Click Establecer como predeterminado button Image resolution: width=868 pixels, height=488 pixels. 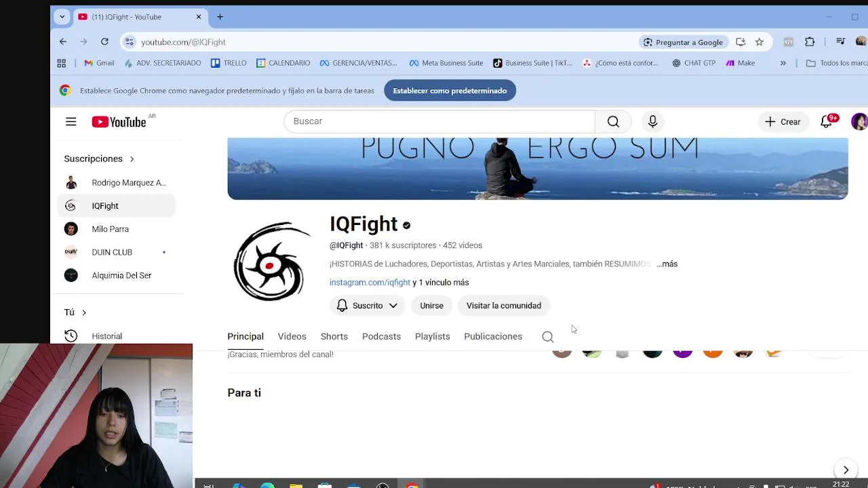pyautogui.click(x=450, y=91)
